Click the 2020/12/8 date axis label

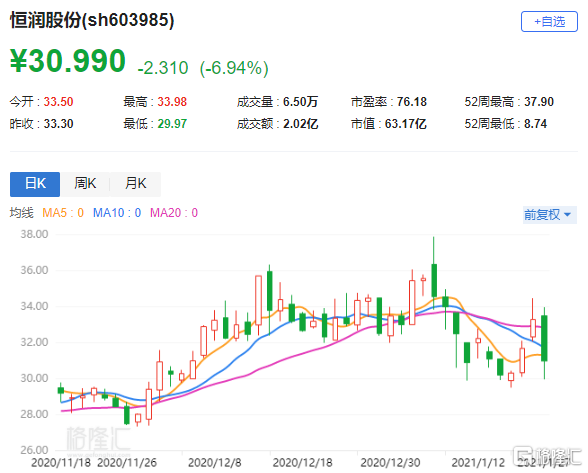(x=214, y=463)
